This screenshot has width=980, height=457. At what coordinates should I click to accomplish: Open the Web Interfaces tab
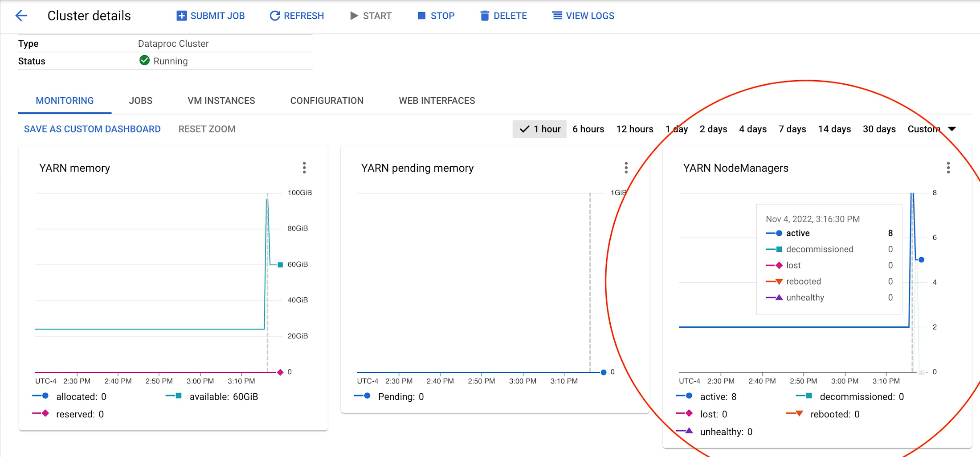437,101
